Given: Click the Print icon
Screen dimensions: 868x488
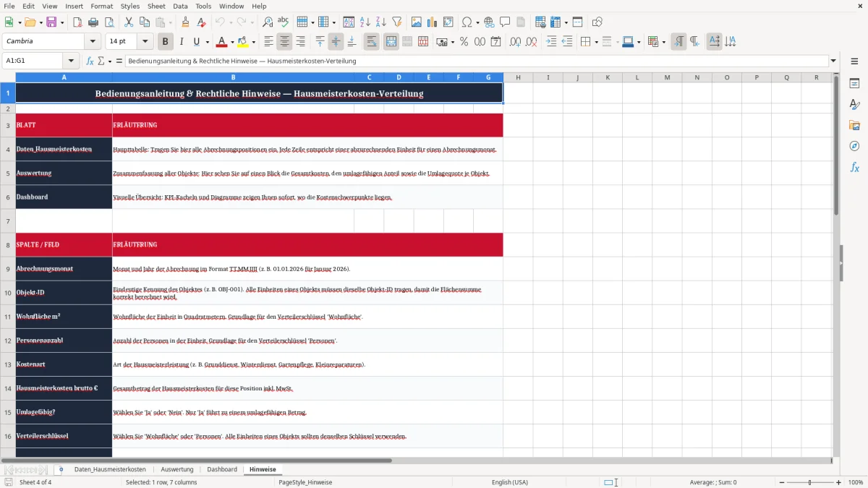Looking at the screenshot, I should (94, 22).
